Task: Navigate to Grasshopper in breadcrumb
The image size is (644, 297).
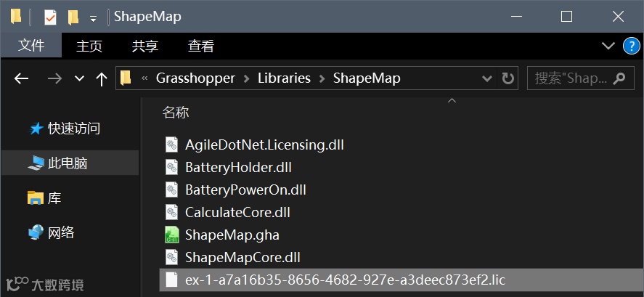Action: [195, 78]
